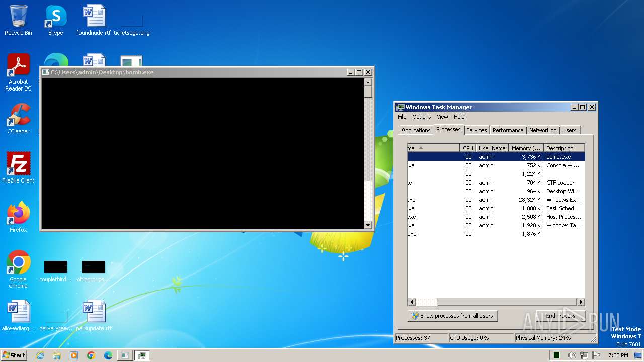644x362 pixels.
Task: Open Chrome from the taskbar
Action: (x=91, y=355)
